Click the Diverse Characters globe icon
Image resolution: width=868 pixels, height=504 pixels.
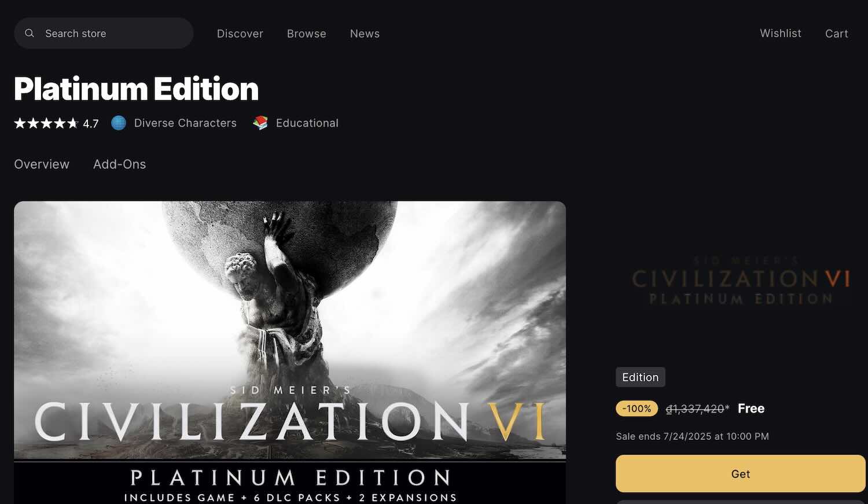click(x=119, y=123)
